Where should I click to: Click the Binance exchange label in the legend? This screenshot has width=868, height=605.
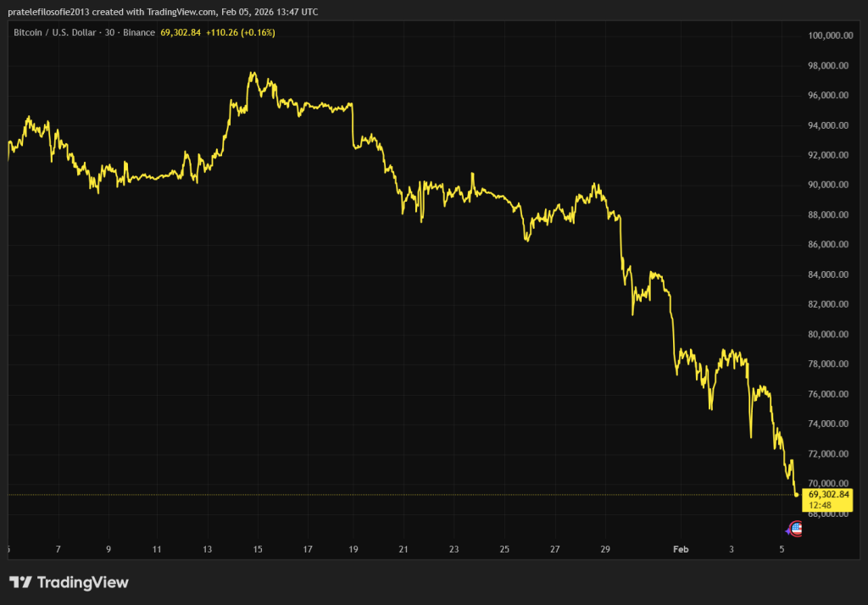point(139,32)
